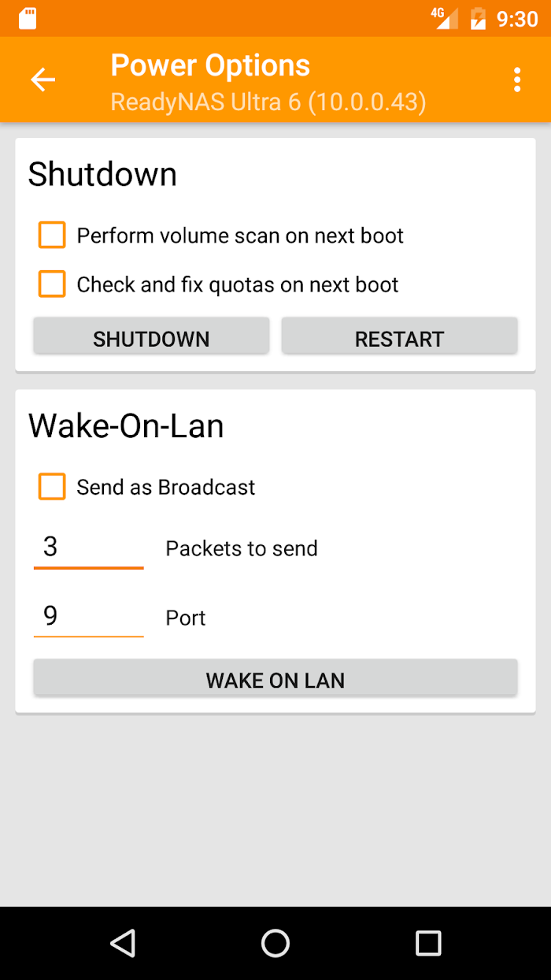
Task: Open the three-dot overflow menu
Action: (x=516, y=80)
